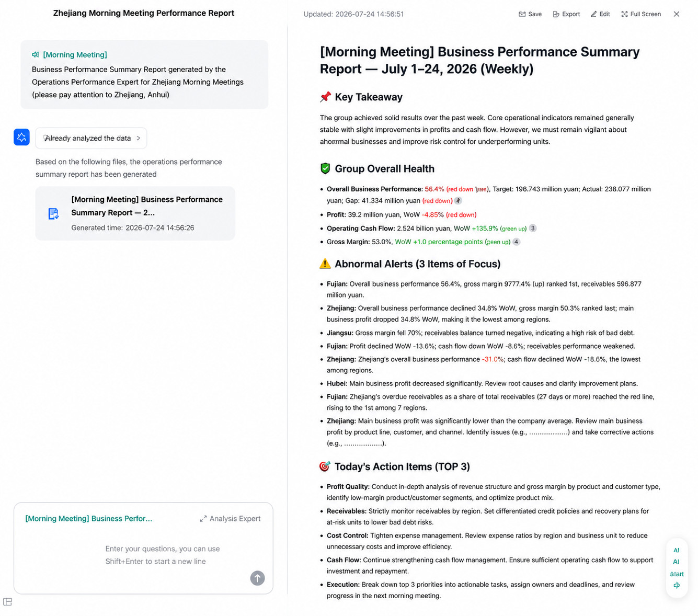Click the Save icon in the top toolbar
Viewport: 698px width, 616px height.
pyautogui.click(x=522, y=14)
